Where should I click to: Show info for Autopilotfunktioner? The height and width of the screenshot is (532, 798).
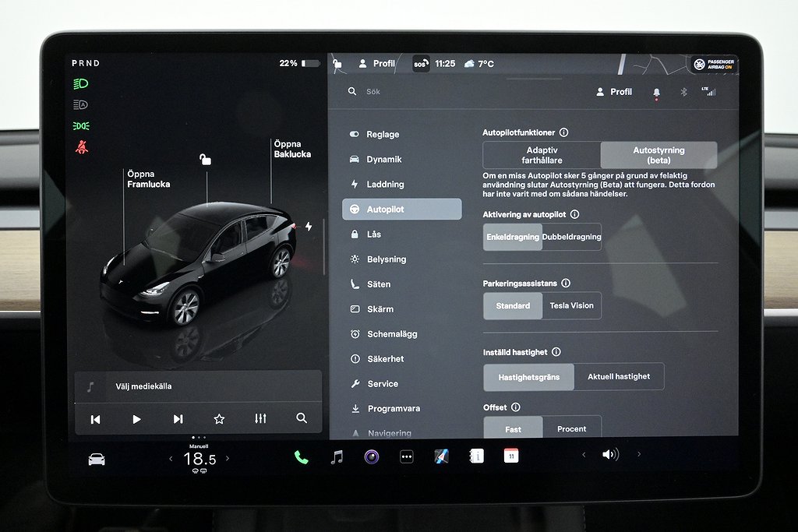(x=564, y=132)
